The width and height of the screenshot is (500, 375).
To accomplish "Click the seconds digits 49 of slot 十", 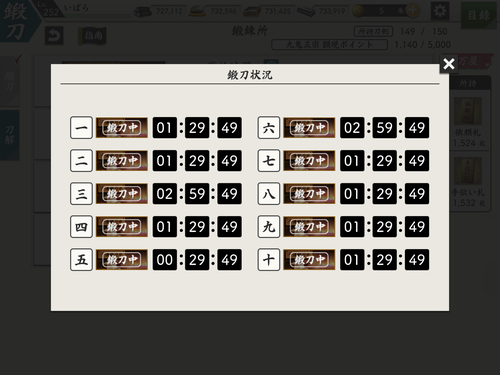I will pyautogui.click(x=417, y=260).
